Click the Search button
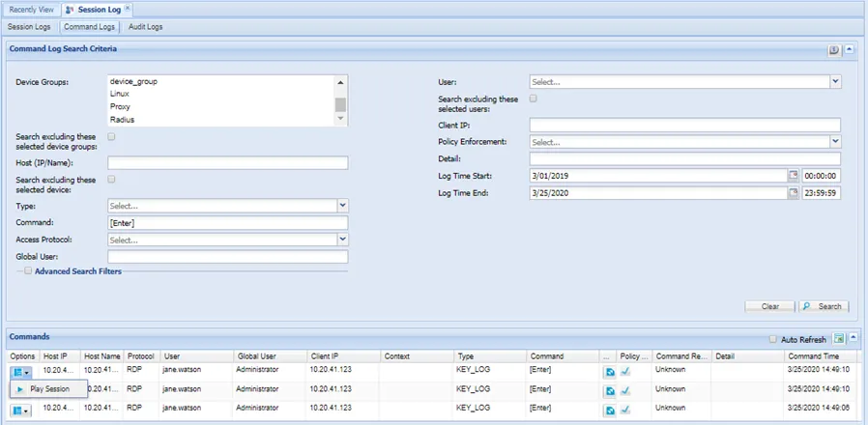This screenshot has height=425, width=868. tap(824, 306)
